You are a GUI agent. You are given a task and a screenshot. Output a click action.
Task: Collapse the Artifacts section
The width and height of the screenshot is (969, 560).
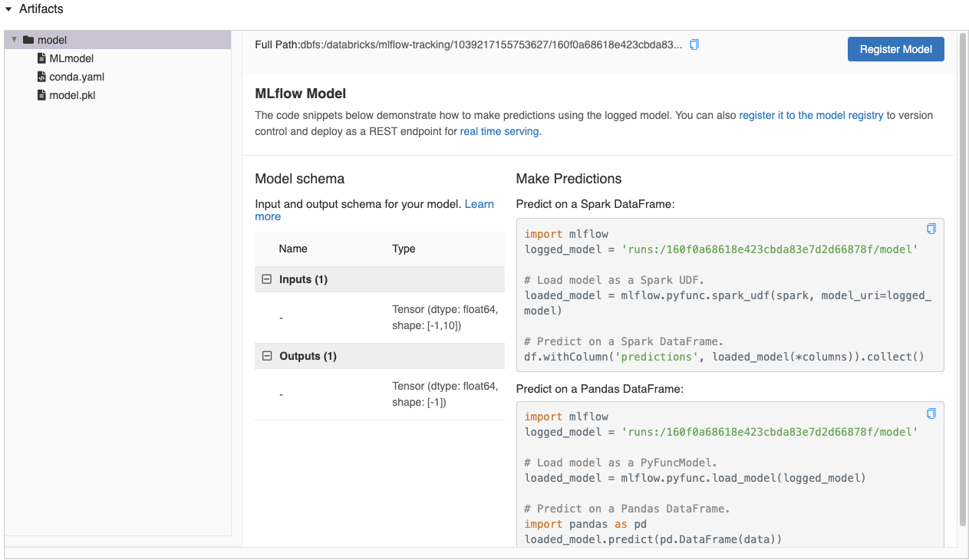pos(9,9)
